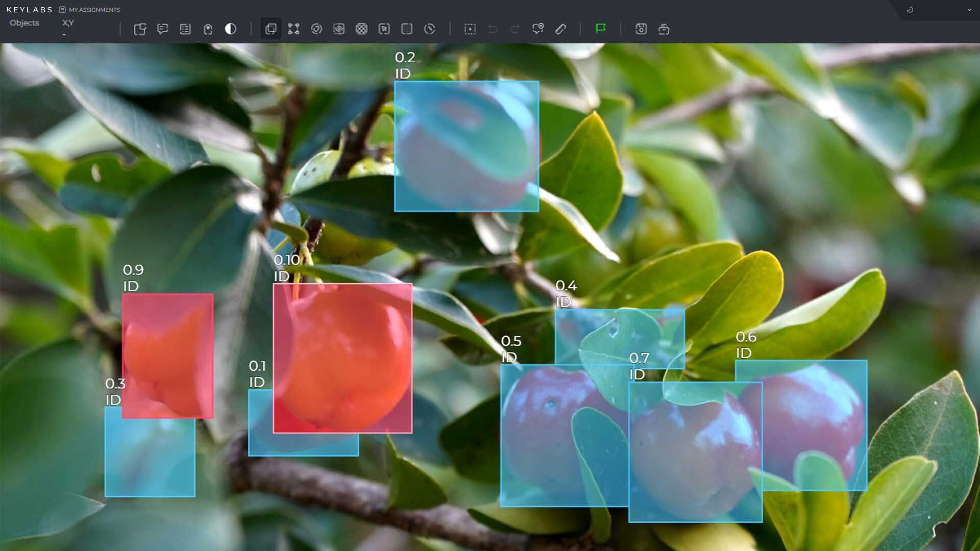The image size is (980, 551).
Task: Select the red bounding box labeled 0.10
Action: [x=342, y=358]
